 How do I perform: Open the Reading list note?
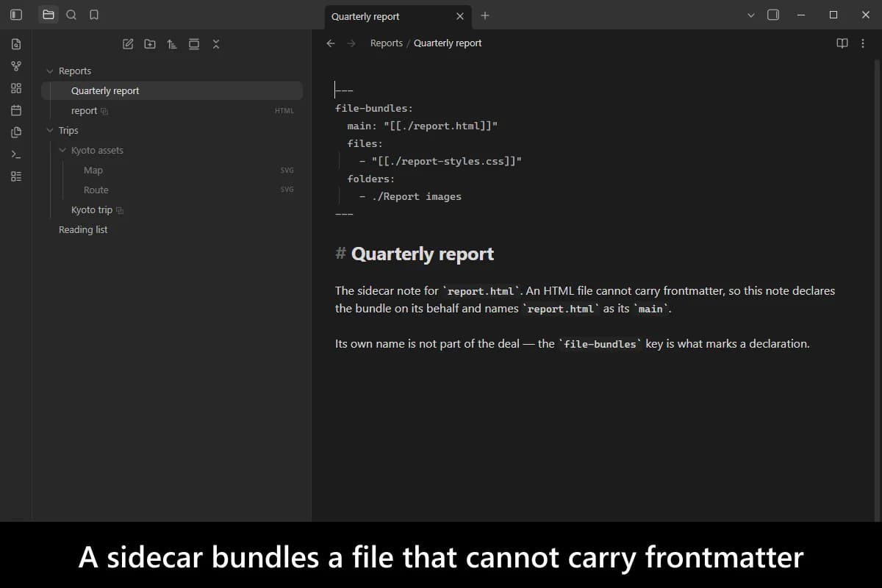click(x=172, y=230)
